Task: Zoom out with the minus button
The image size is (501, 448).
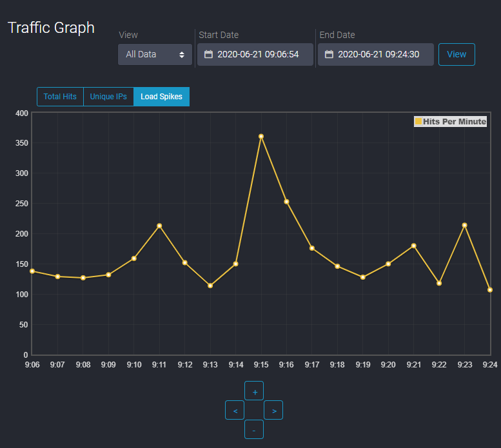Action: (x=254, y=429)
